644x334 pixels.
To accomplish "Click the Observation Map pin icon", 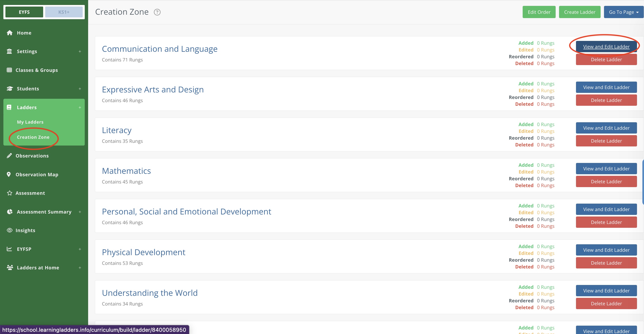I will pyautogui.click(x=9, y=174).
